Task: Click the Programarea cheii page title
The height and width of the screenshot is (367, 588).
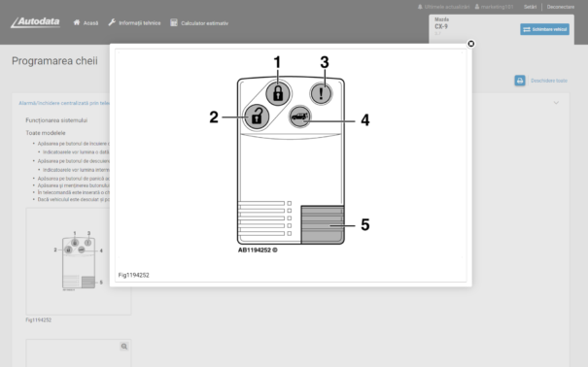Action: point(54,60)
